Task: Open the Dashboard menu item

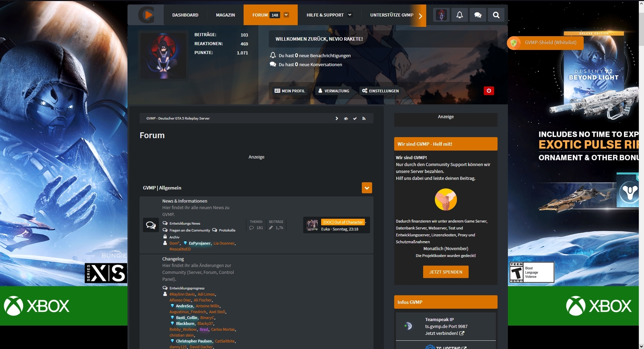Action: 185,15
